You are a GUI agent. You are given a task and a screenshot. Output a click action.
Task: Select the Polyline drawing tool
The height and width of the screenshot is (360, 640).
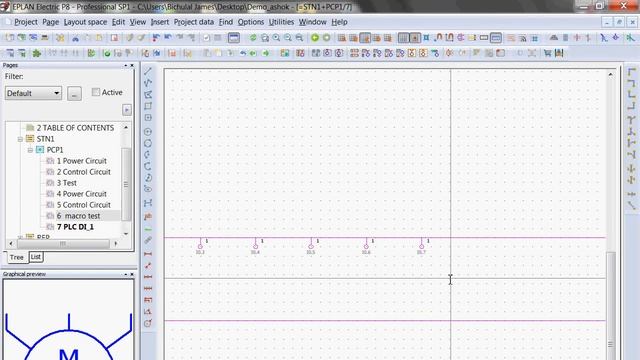tap(148, 83)
